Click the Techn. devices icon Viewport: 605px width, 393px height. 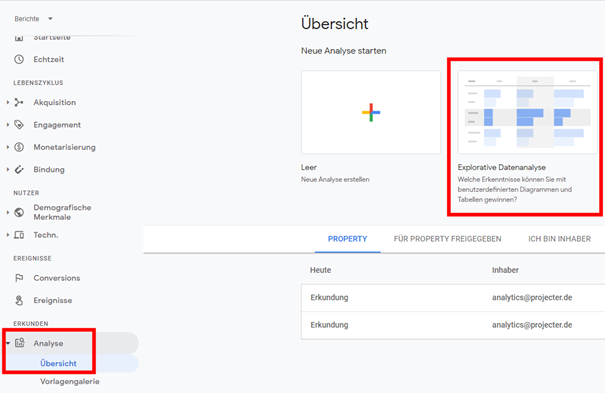point(19,235)
